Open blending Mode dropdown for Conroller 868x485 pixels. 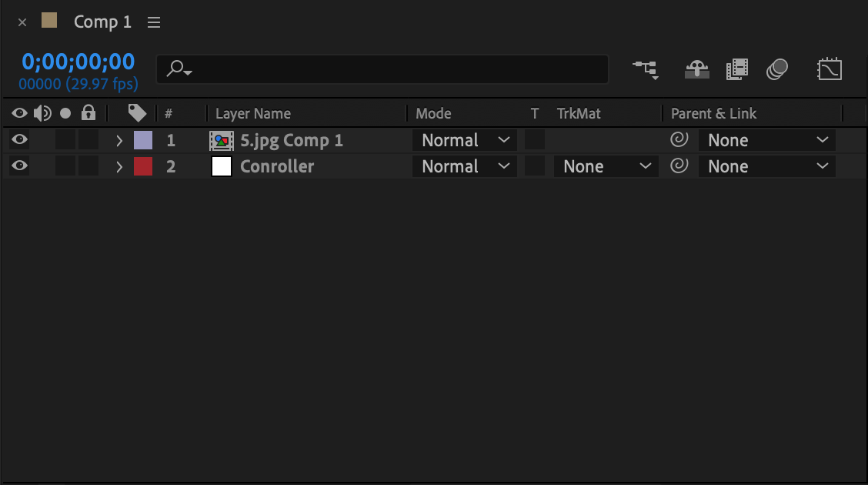[x=465, y=166]
